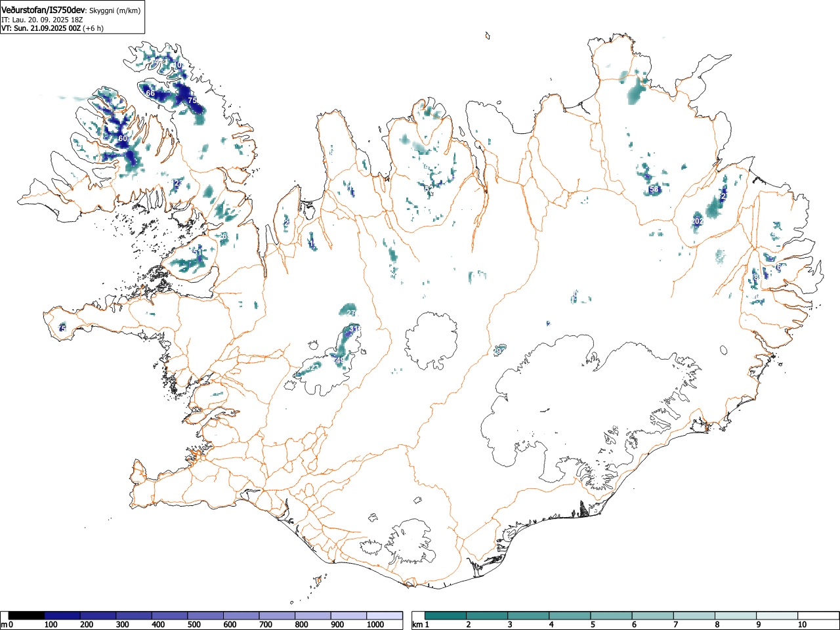Screen dimensions: 840x630
Task: Select the 7–8 km pale teal swatch
Action: (x=694, y=616)
